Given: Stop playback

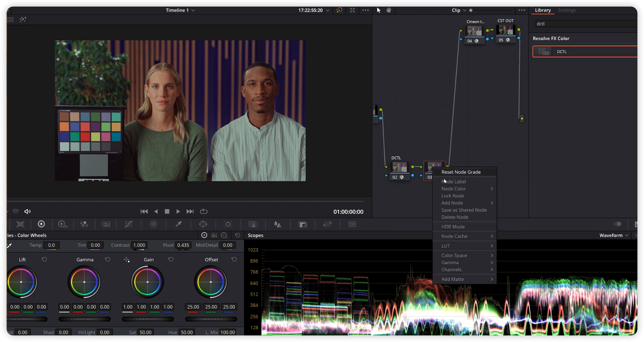Looking at the screenshot, I should (167, 211).
